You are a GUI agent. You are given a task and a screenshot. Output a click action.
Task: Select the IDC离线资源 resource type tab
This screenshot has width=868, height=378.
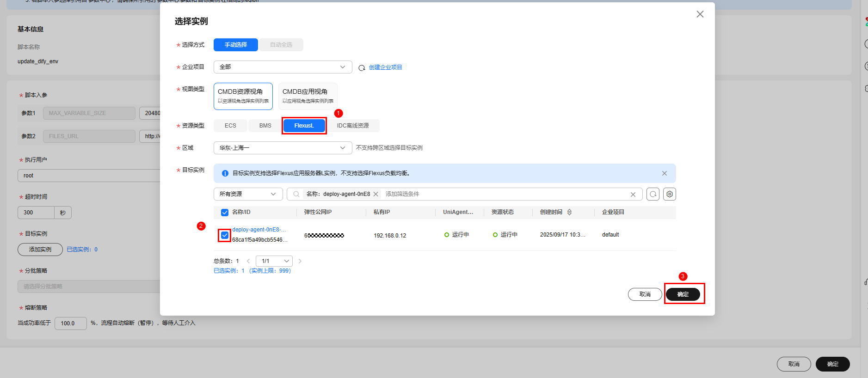pos(353,126)
